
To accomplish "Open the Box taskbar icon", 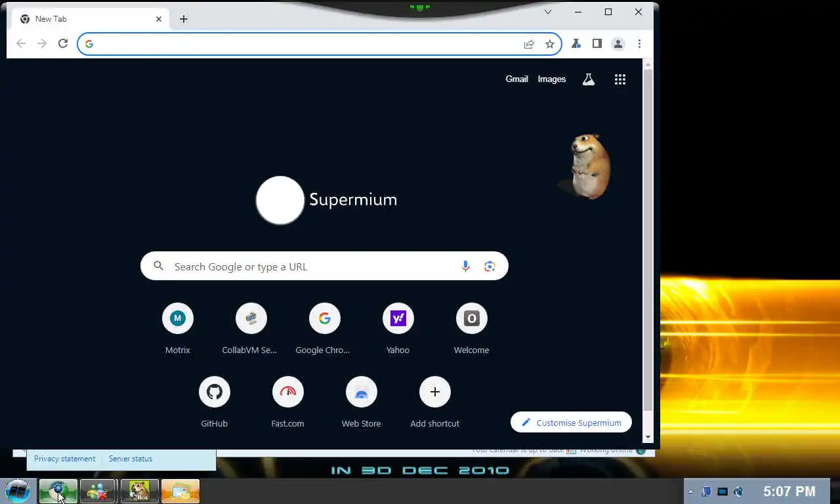I will tap(139, 491).
